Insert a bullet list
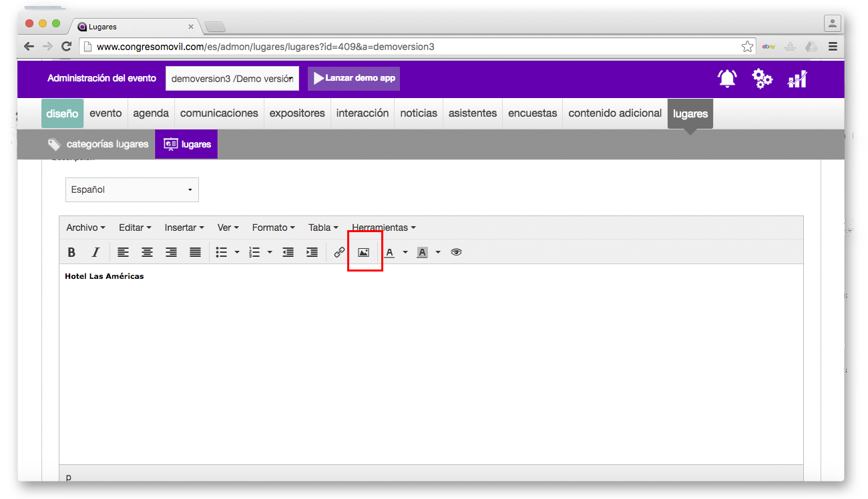The height and width of the screenshot is (499, 868). [x=222, y=252]
